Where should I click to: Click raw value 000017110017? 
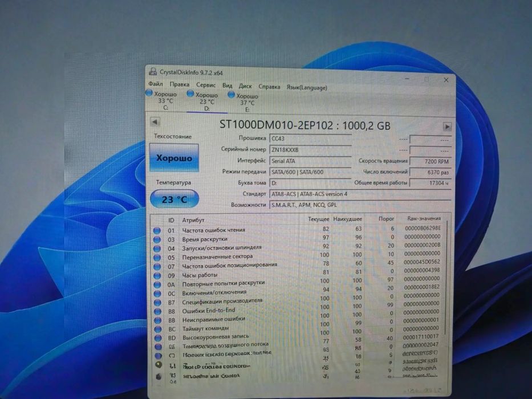pyautogui.click(x=421, y=336)
